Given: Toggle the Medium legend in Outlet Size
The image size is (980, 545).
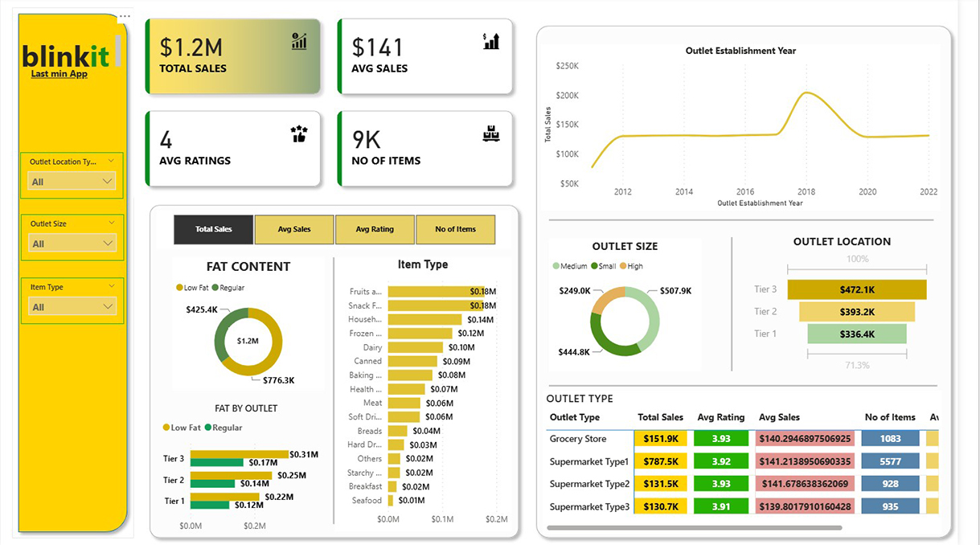Looking at the screenshot, I should click(570, 266).
